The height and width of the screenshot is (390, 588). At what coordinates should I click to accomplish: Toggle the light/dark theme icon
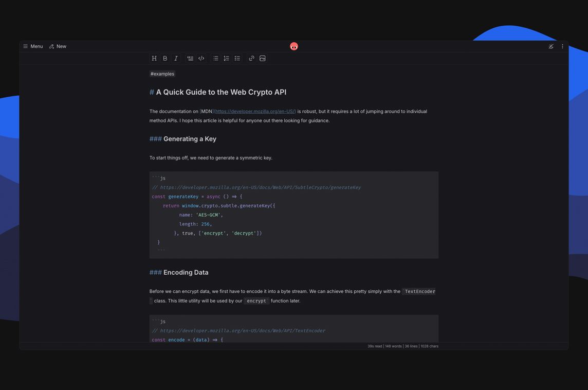(x=551, y=46)
